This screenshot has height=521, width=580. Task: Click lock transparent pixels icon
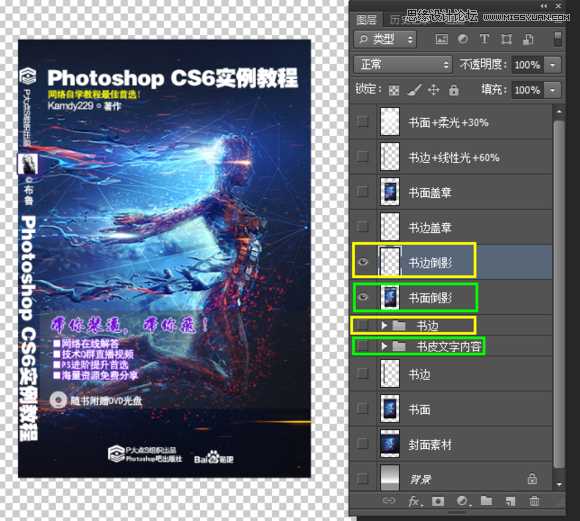point(394,90)
